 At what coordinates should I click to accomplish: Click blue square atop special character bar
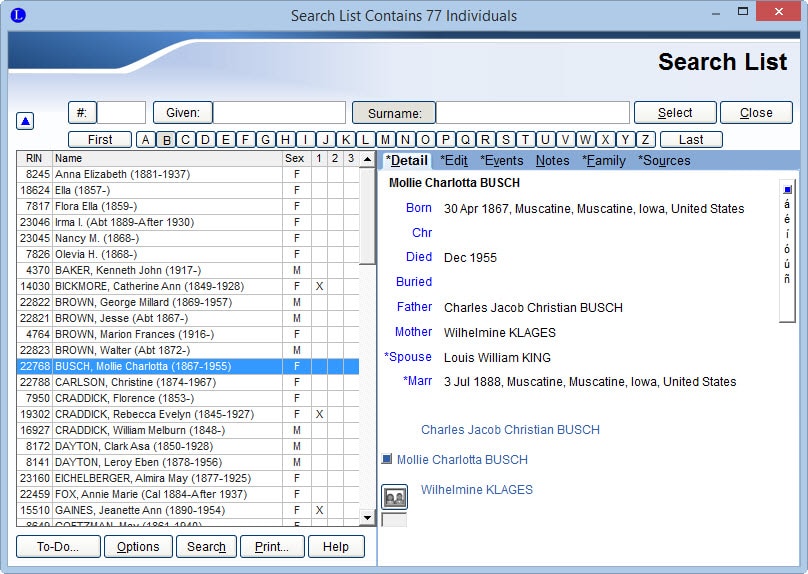click(x=787, y=190)
